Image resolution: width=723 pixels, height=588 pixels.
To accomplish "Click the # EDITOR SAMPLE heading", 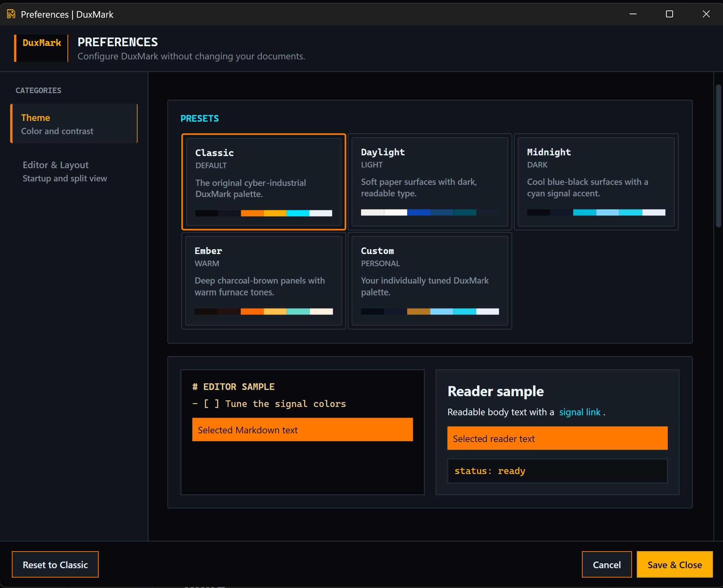I will tap(233, 387).
